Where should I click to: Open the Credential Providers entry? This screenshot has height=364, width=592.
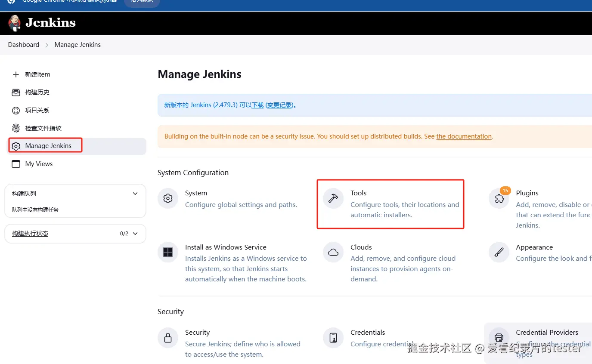tap(547, 333)
